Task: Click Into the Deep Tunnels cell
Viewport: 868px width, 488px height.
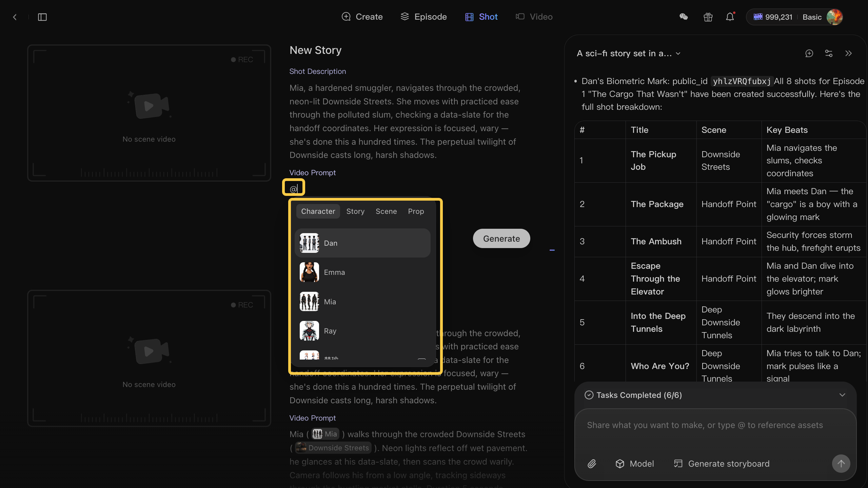Action: (x=661, y=322)
